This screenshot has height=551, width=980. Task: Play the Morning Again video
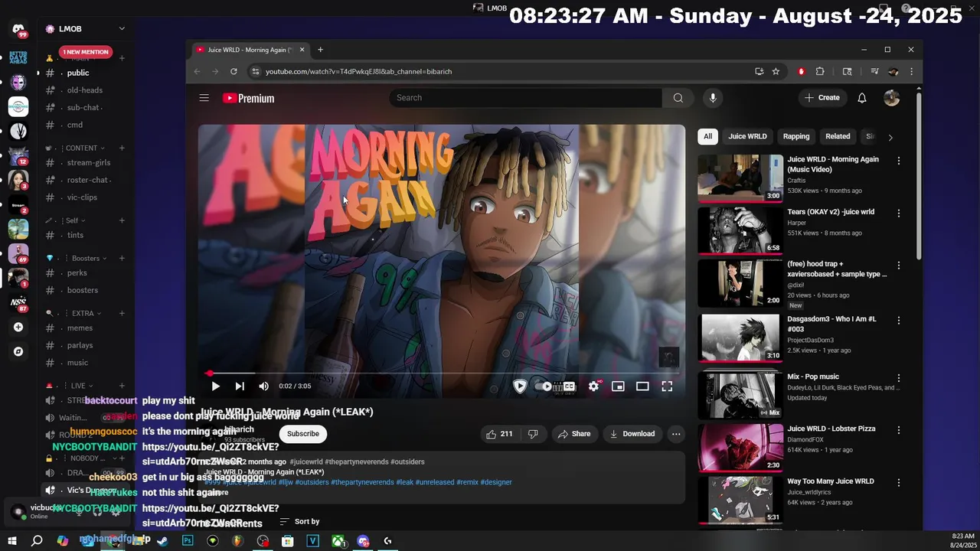coord(215,386)
